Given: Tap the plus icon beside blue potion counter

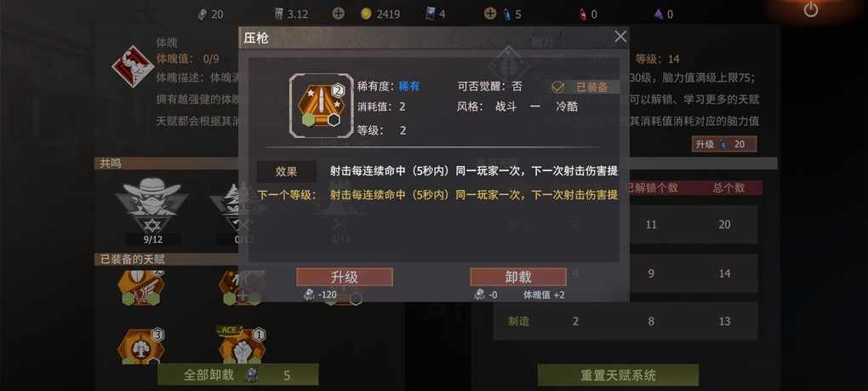Looking at the screenshot, I should (490, 14).
